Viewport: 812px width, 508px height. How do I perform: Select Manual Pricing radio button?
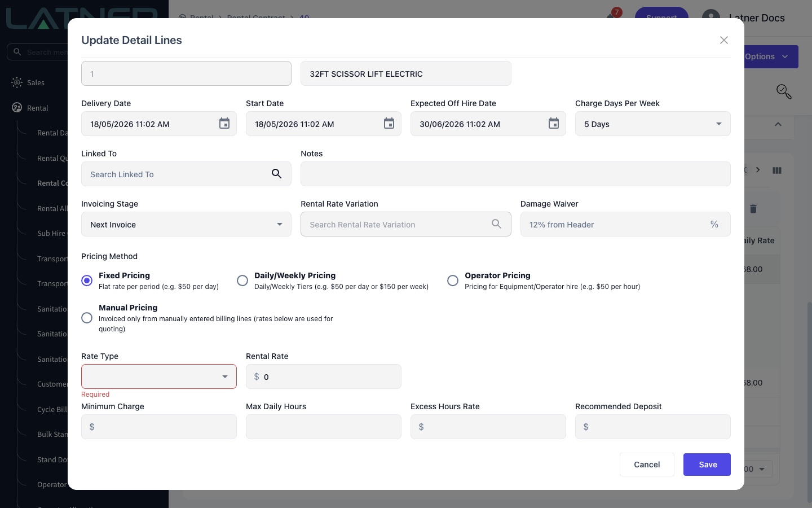[87, 318]
